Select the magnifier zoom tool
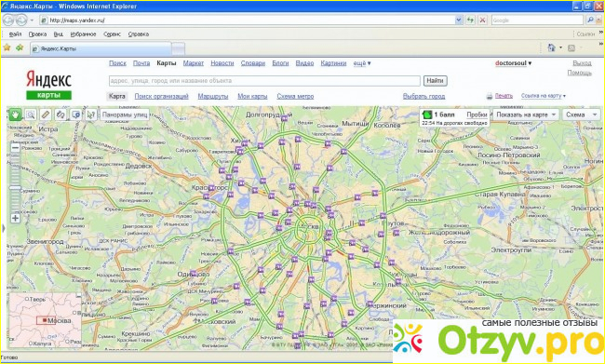 (30, 115)
